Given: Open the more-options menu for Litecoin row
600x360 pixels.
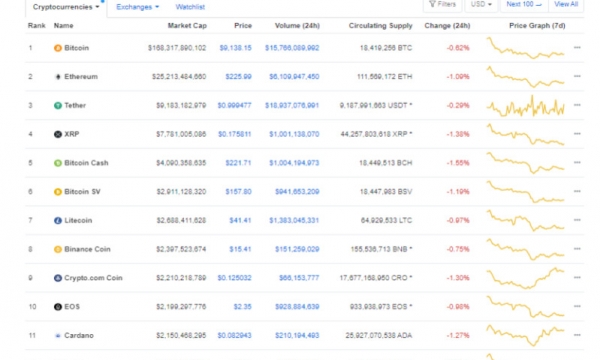Looking at the screenshot, I should 577,220.
